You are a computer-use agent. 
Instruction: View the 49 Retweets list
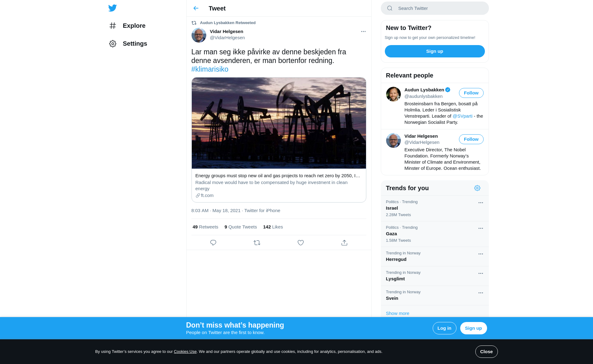point(205,227)
